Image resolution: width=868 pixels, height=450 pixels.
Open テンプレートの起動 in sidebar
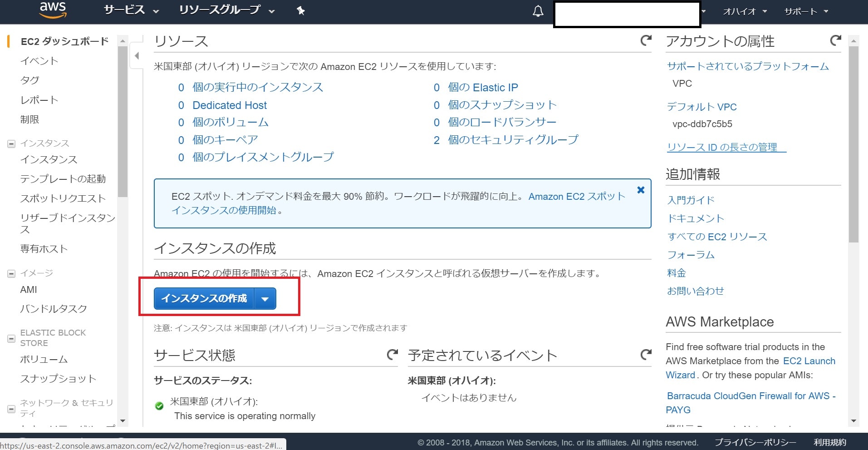pos(63,179)
